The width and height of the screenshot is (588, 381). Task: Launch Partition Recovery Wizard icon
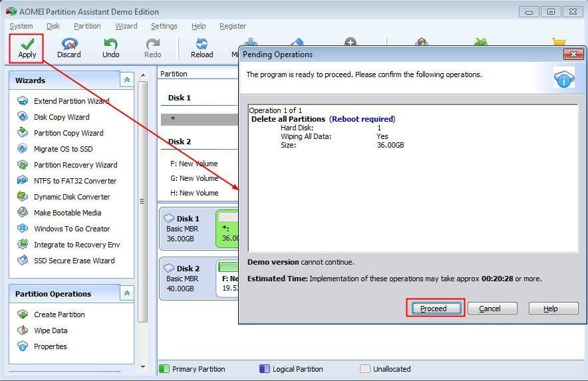pos(23,165)
